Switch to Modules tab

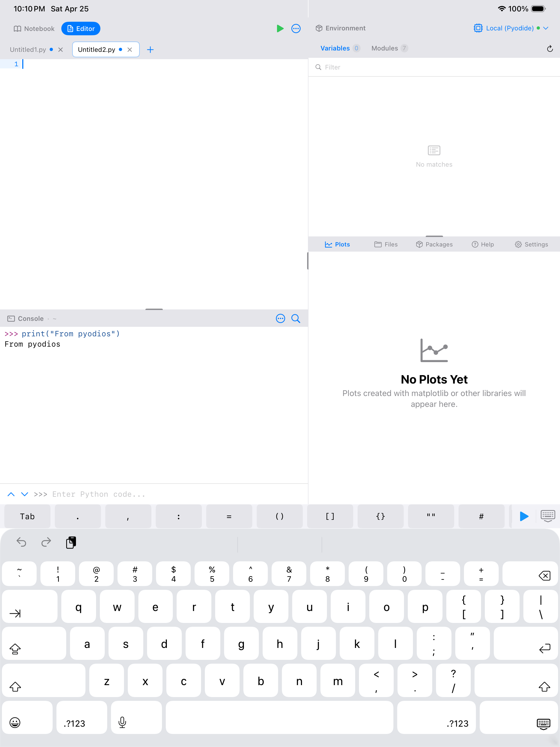click(390, 48)
